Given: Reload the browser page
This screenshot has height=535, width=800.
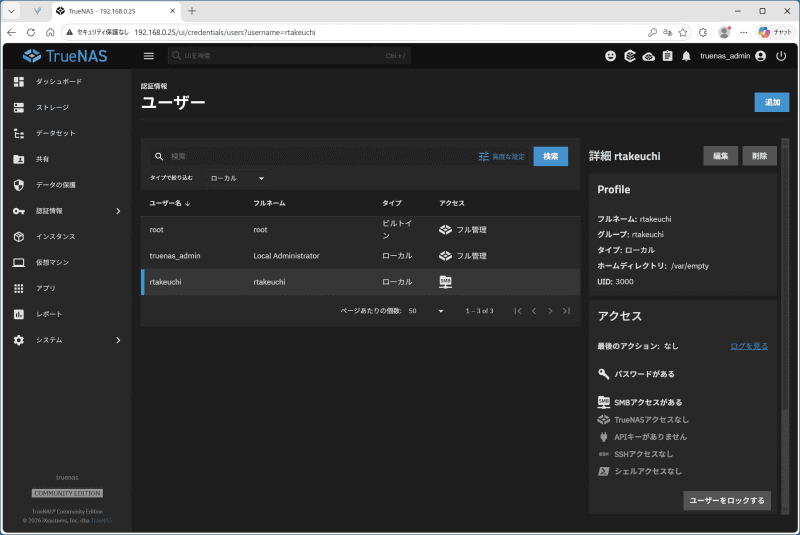Looking at the screenshot, I should (31, 32).
